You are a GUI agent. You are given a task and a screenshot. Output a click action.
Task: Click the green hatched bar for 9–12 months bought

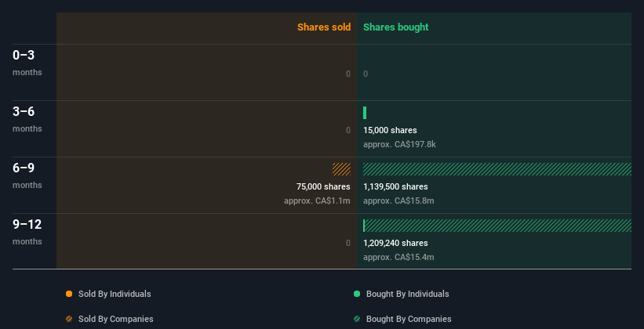click(x=497, y=226)
